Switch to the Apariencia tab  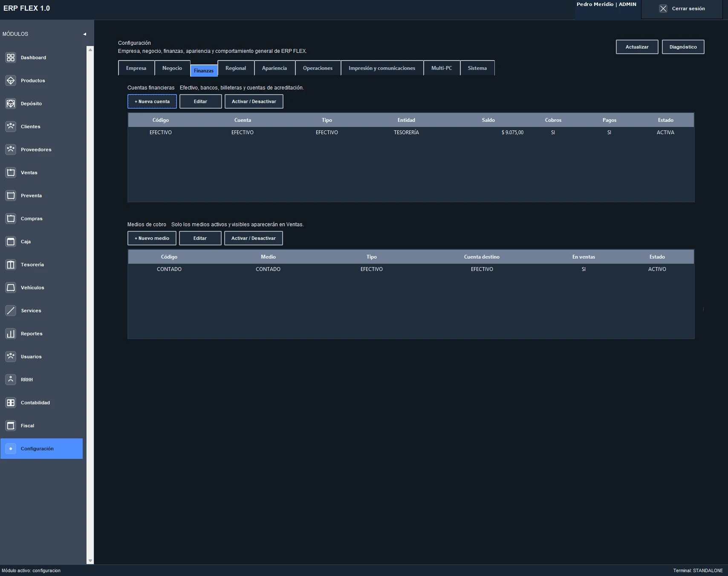coord(274,68)
